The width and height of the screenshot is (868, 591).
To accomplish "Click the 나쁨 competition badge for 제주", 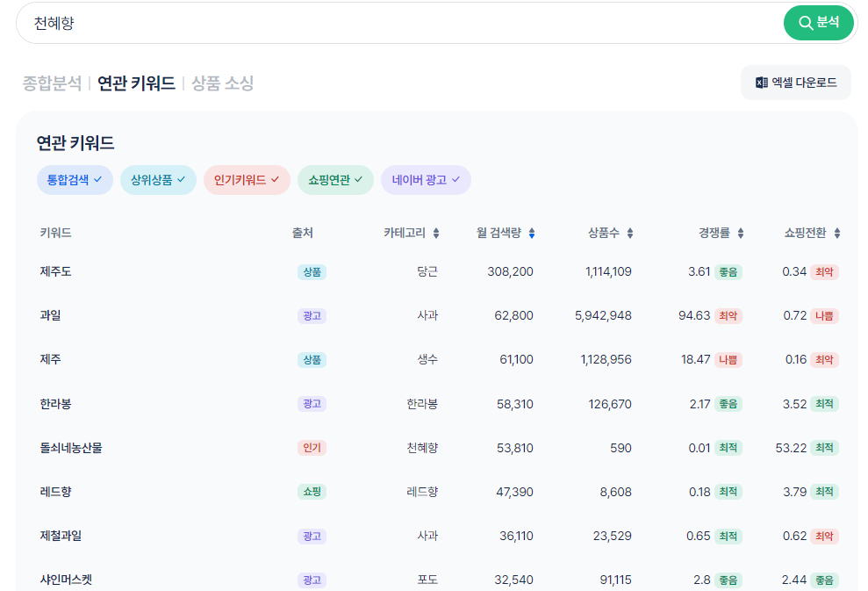I will 728,360.
